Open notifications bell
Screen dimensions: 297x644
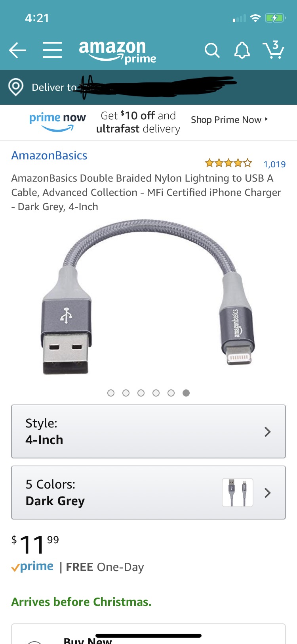point(242,50)
